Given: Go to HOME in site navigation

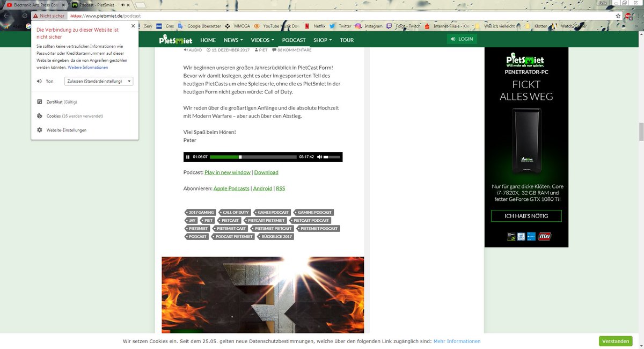Looking at the screenshot, I should coord(208,40).
